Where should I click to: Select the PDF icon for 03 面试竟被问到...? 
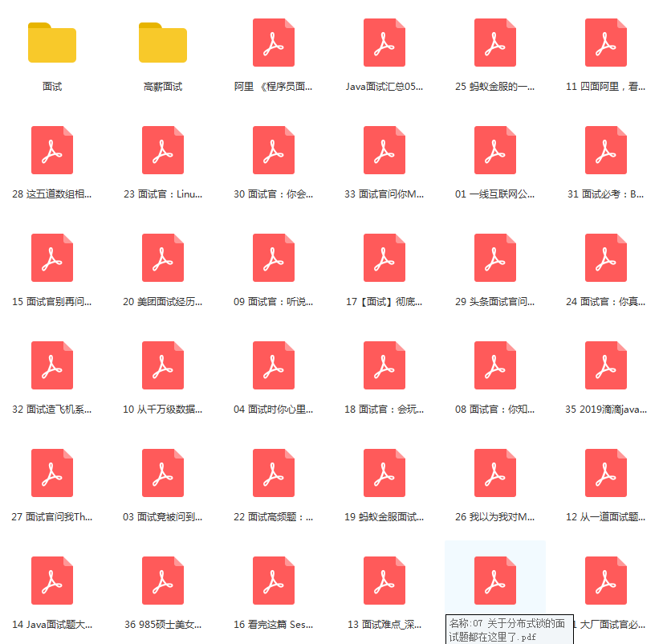pos(163,473)
